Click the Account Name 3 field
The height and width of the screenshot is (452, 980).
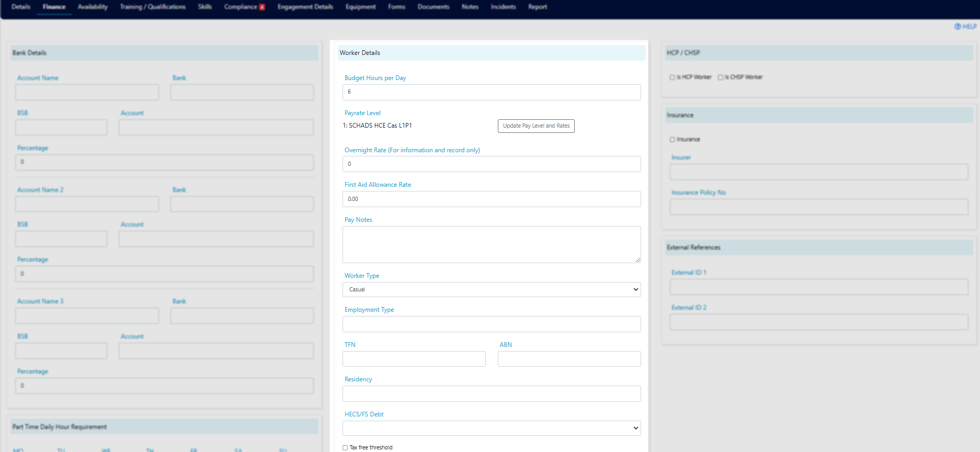87,315
